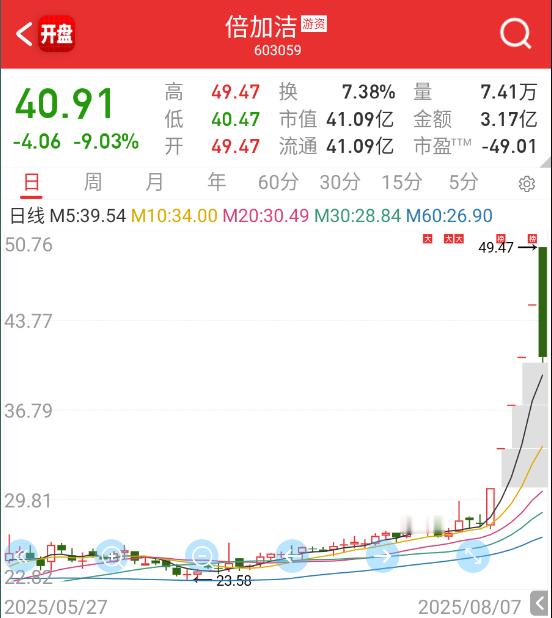The image size is (552, 618).
Task: Tap the 量 volume 7.41万
Action: (x=509, y=92)
